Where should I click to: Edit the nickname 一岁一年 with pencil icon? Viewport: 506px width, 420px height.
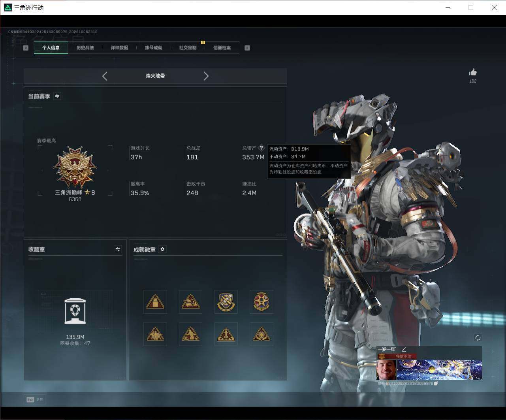(x=404, y=349)
